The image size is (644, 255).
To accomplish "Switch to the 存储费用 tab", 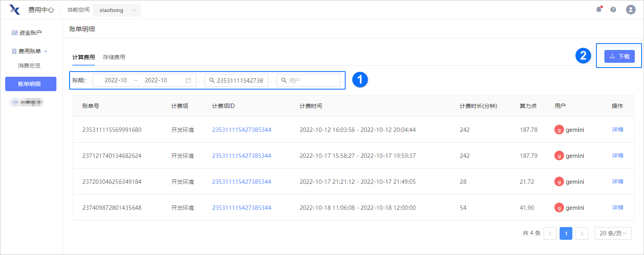I will (x=114, y=57).
